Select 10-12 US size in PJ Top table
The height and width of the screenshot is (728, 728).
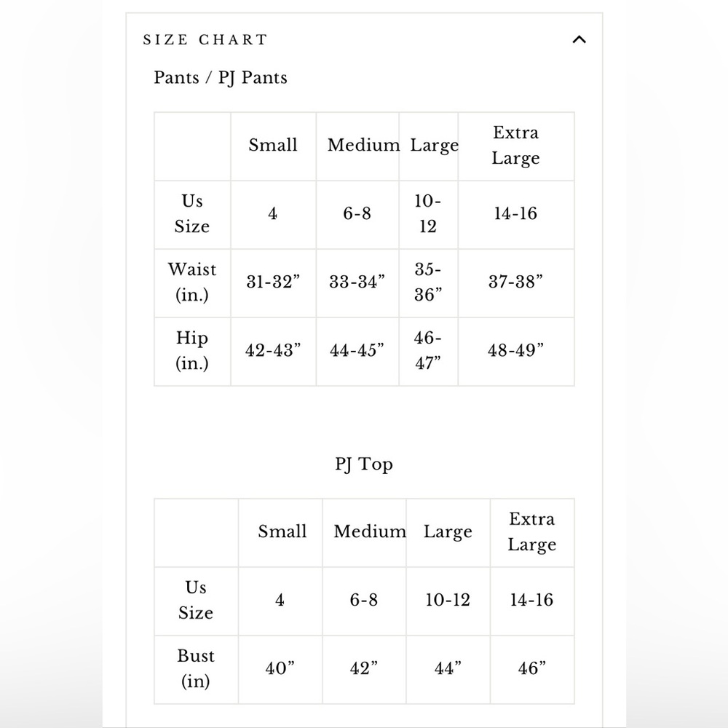pos(448,600)
